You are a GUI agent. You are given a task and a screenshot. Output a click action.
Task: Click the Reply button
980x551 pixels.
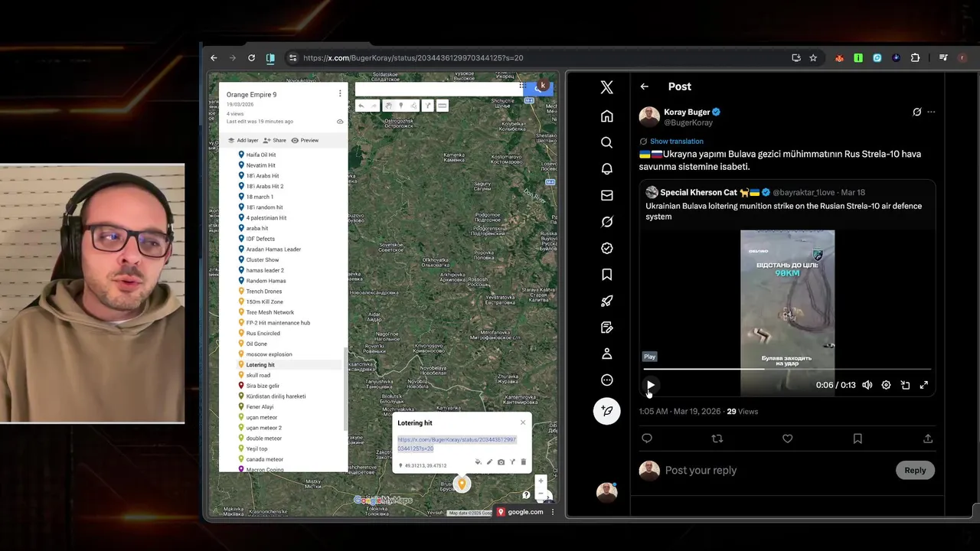pyautogui.click(x=915, y=471)
